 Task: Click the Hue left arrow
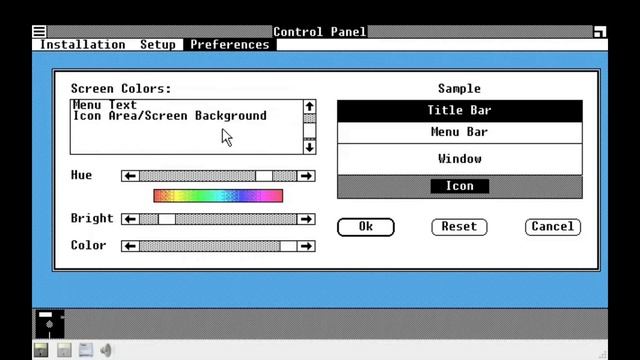point(130,176)
